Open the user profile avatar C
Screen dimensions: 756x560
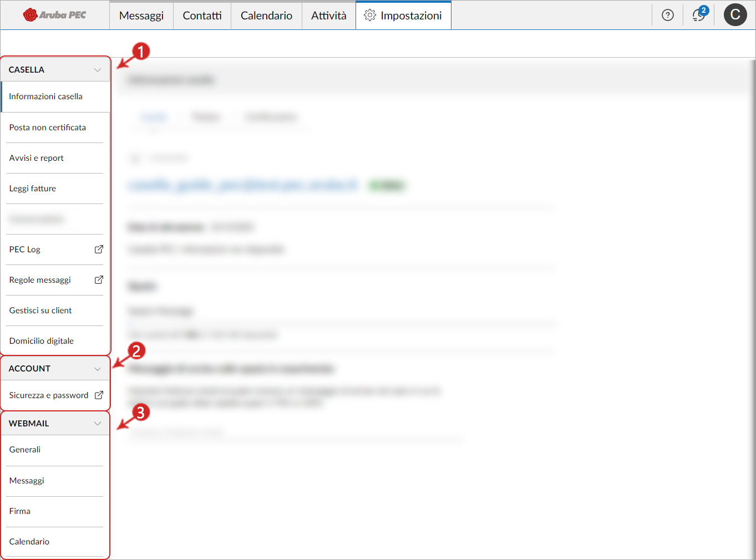tap(735, 15)
